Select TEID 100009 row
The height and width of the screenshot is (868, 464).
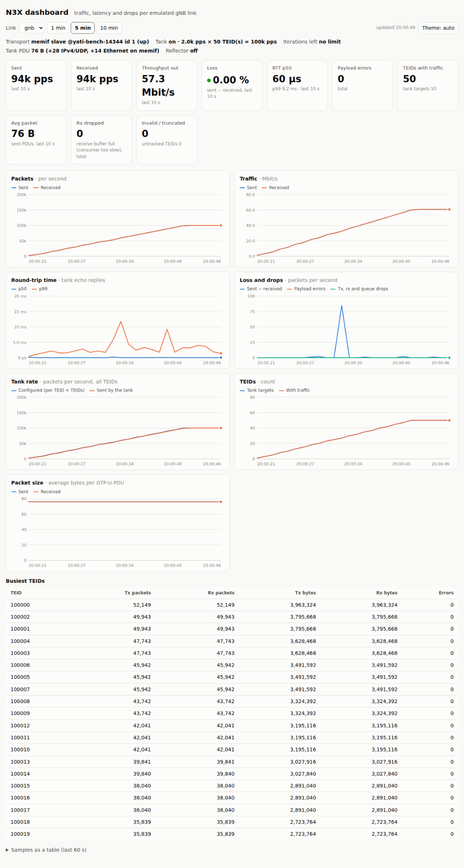pos(232,713)
